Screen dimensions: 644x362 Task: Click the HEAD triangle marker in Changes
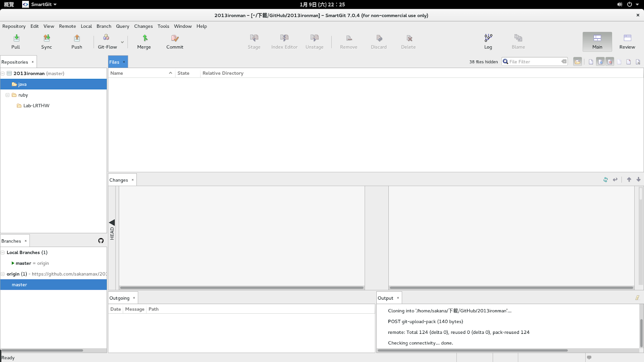point(112,222)
